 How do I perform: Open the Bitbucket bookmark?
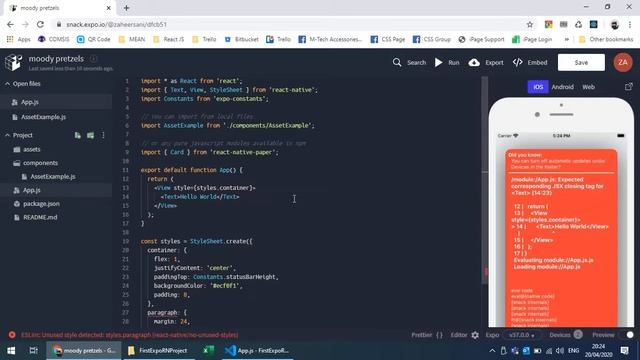pyautogui.click(x=241, y=39)
